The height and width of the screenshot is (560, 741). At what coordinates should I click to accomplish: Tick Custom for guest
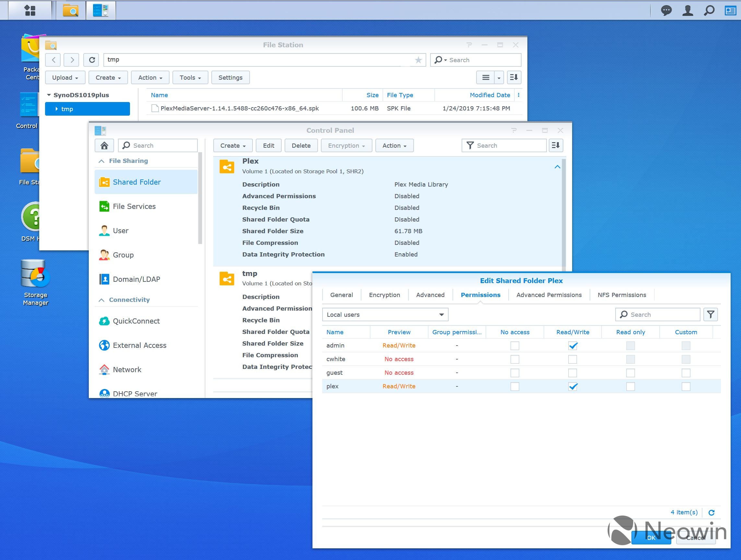tap(686, 373)
